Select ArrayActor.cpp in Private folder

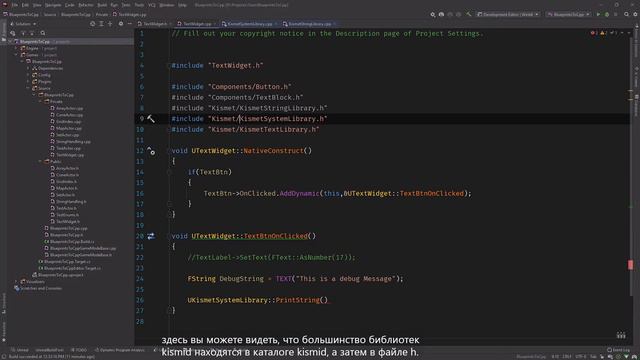click(x=69, y=108)
